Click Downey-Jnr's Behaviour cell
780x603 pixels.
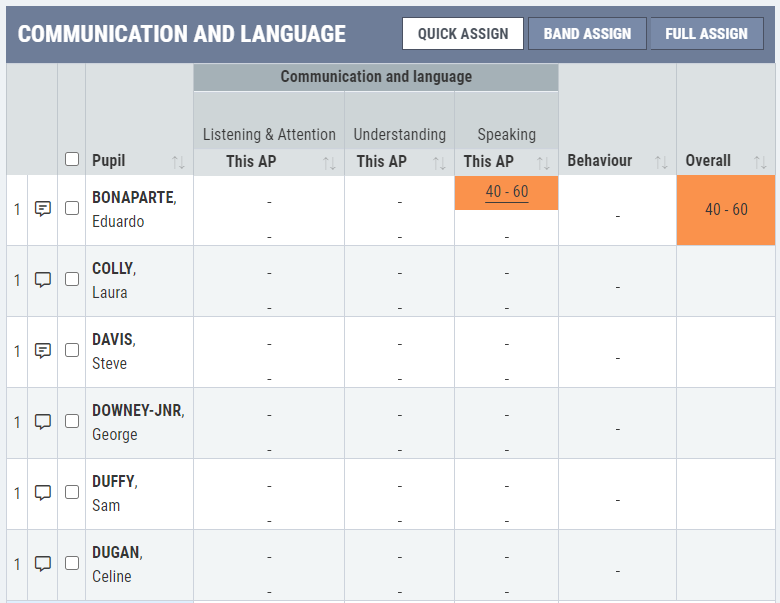[617, 423]
